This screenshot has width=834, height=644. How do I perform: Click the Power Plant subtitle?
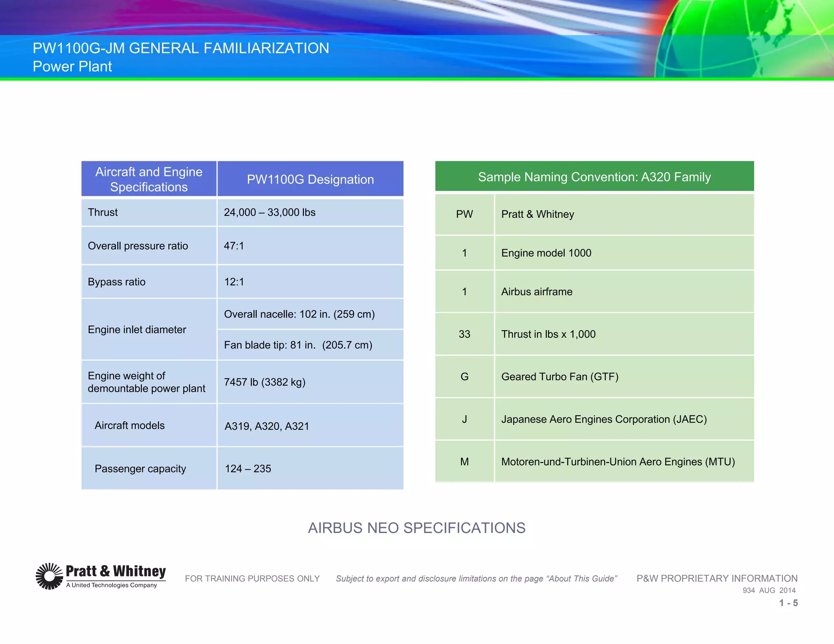click(72, 66)
